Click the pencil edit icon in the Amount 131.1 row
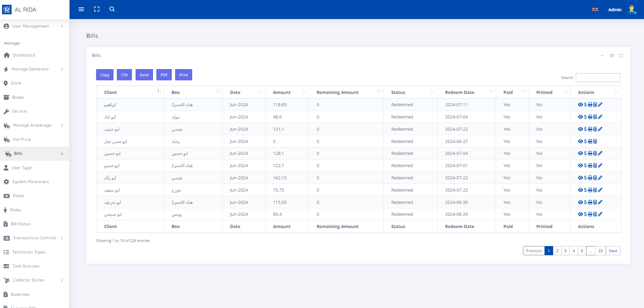Screen dimensions: 644x308 click(600, 129)
